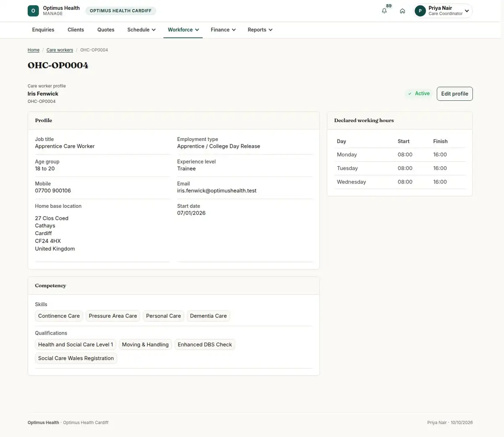The image size is (504, 437).
Task: Click the Social Care Wales Registration tag
Action: coord(76,358)
